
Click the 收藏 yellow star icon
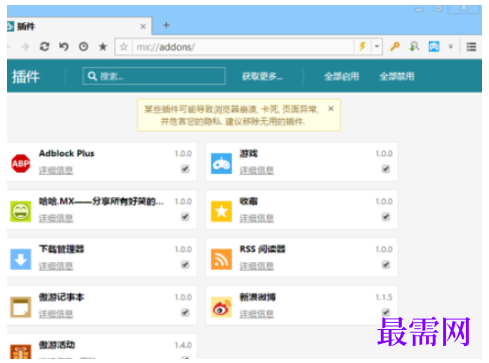221,211
